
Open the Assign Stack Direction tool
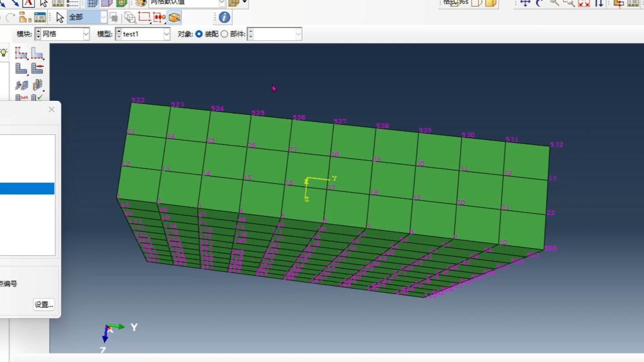click(37, 85)
